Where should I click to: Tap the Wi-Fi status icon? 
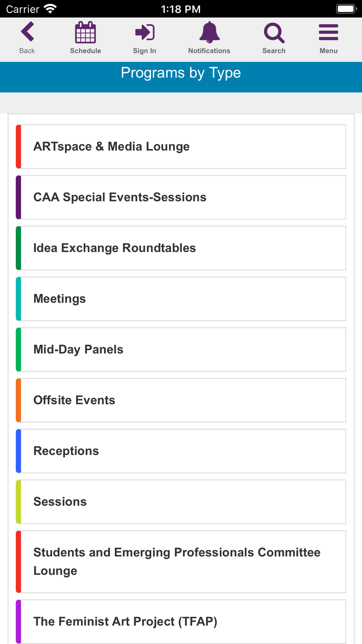pos(50,9)
